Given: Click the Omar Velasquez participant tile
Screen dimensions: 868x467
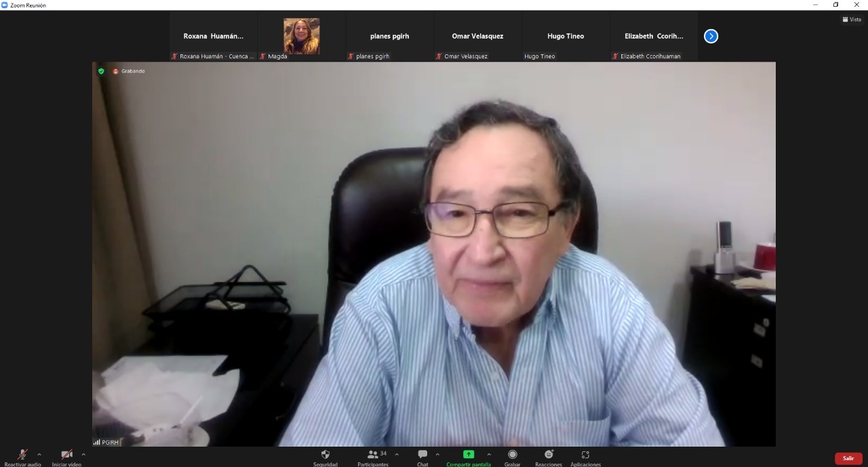Looking at the screenshot, I should pos(477,37).
